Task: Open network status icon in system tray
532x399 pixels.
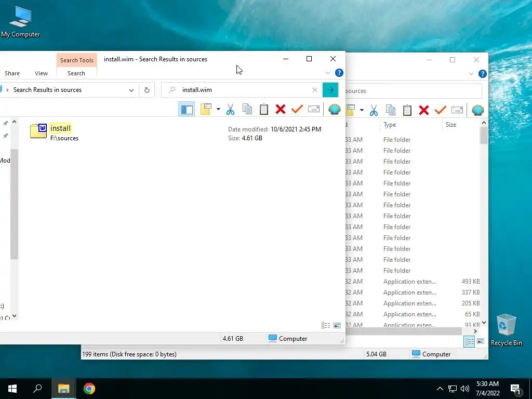Action: [x=453, y=389]
